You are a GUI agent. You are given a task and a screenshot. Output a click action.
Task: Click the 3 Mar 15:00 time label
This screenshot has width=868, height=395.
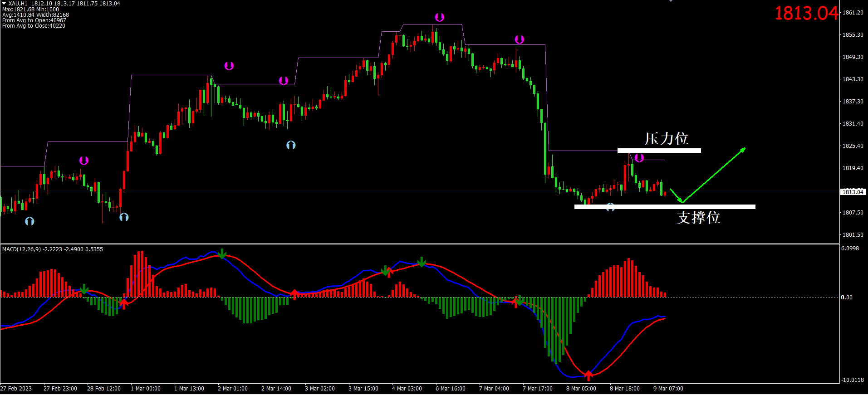363,389
